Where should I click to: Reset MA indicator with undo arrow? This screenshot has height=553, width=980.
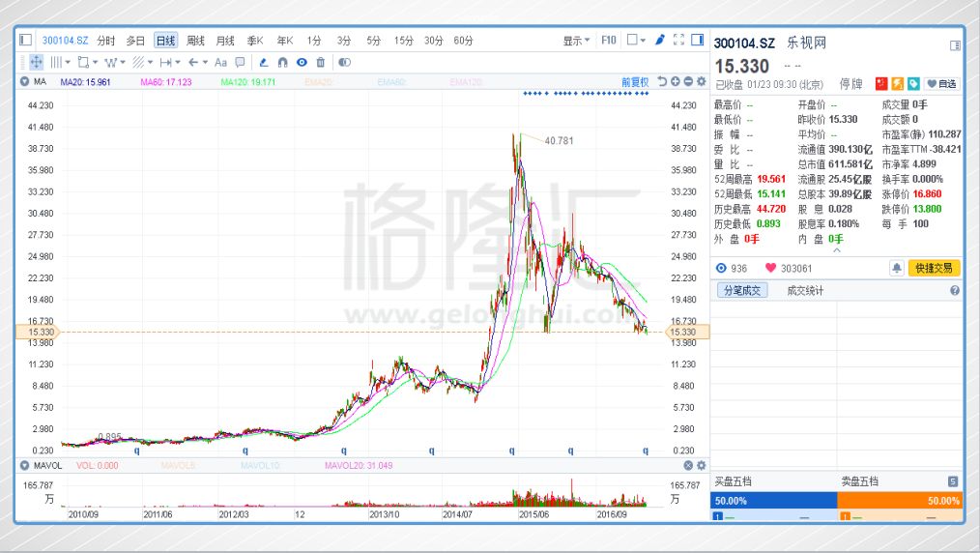coord(662,81)
